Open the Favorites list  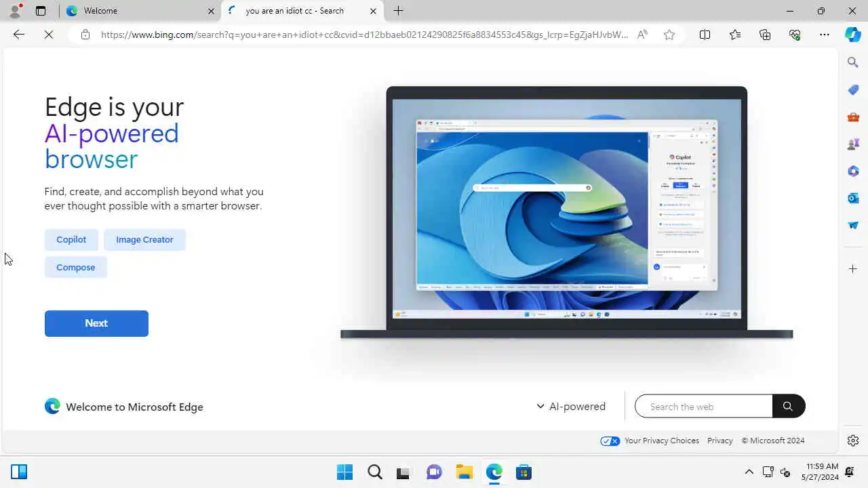(735, 35)
